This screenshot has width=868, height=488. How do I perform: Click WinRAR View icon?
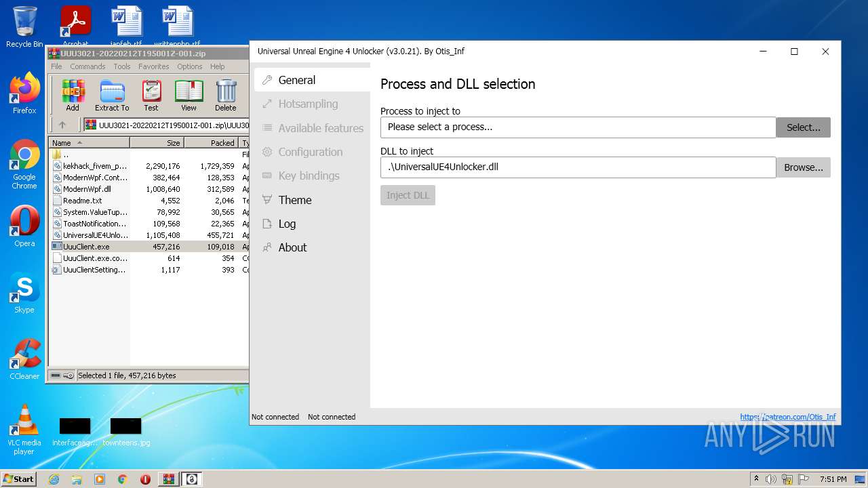tap(189, 95)
